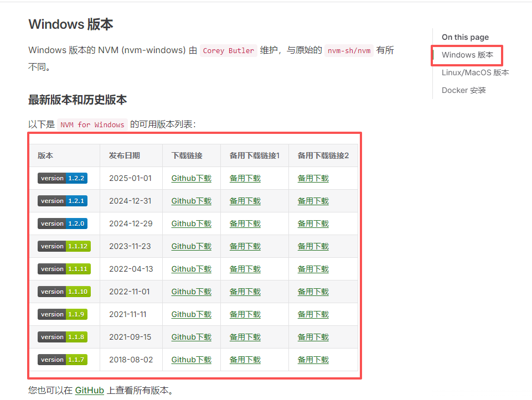This screenshot has height=400, width=532.
Task: Click 备用下载链接1 link in 2024-12-31 row
Action: [245, 201]
